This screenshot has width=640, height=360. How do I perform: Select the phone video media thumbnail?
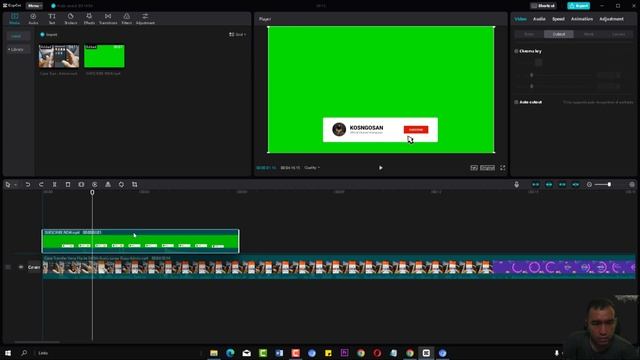click(59, 56)
